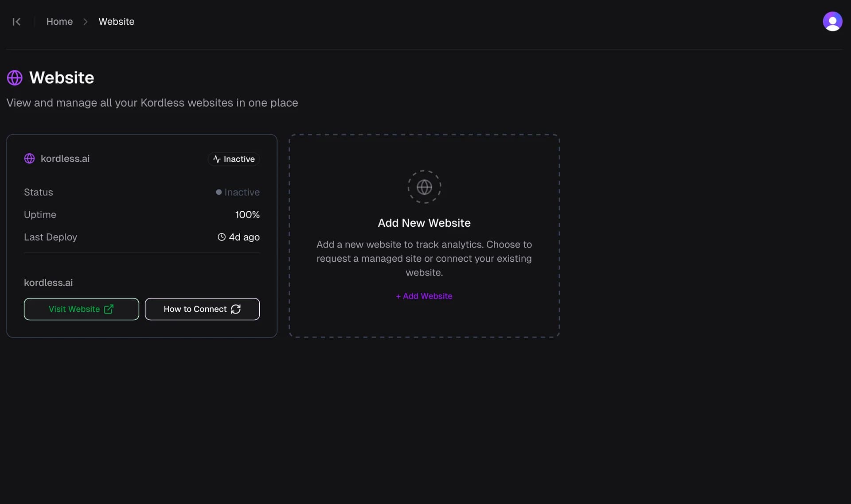Click the sidebar collapse arrow at top left
Viewport: 851px width, 504px height.
point(17,21)
